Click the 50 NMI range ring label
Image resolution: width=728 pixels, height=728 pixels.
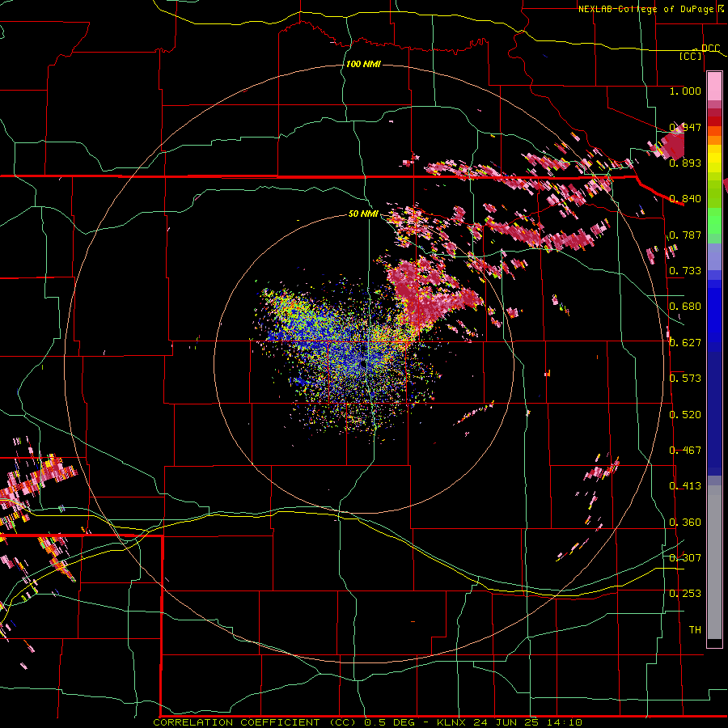point(363,214)
